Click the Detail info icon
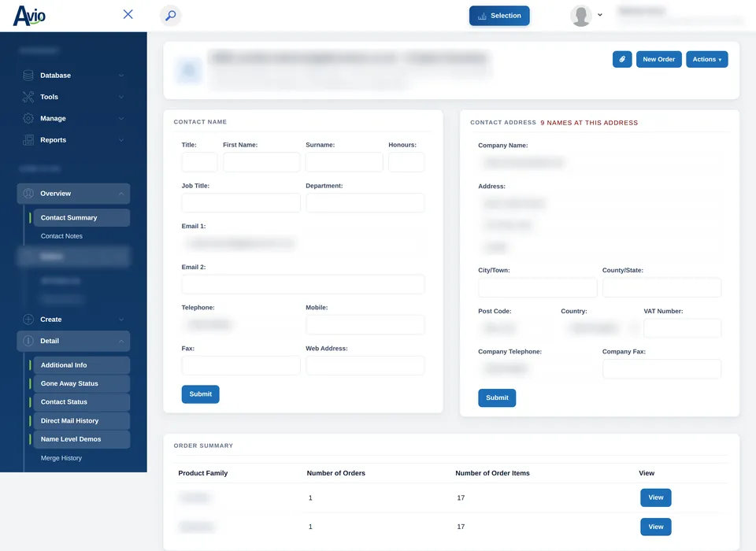The height and width of the screenshot is (551, 756). coord(28,342)
